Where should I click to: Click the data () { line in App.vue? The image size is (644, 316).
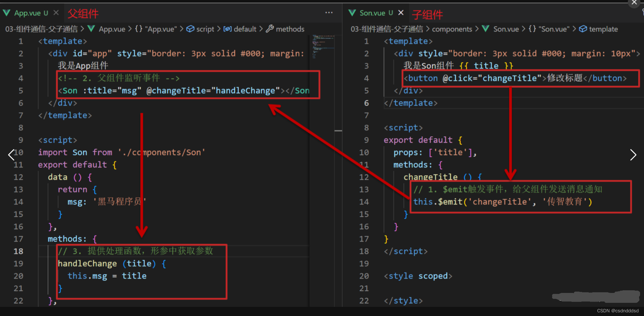coord(70,177)
